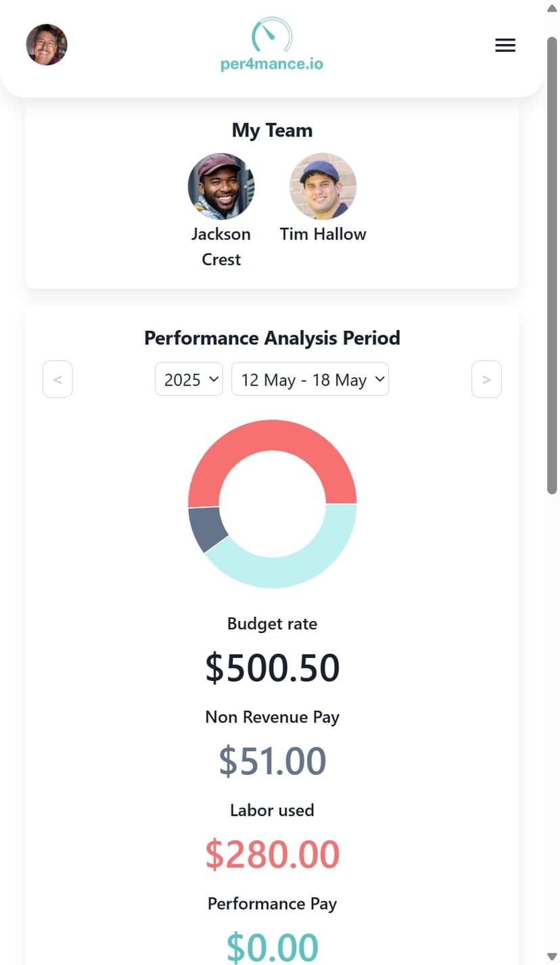560x965 pixels.
Task: Open the hamburger menu icon
Action: (x=505, y=45)
